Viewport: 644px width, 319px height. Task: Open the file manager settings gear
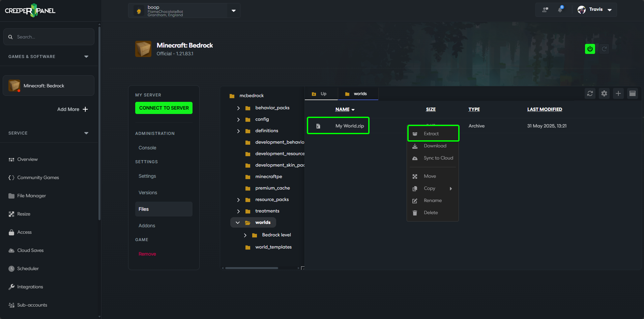[604, 93]
